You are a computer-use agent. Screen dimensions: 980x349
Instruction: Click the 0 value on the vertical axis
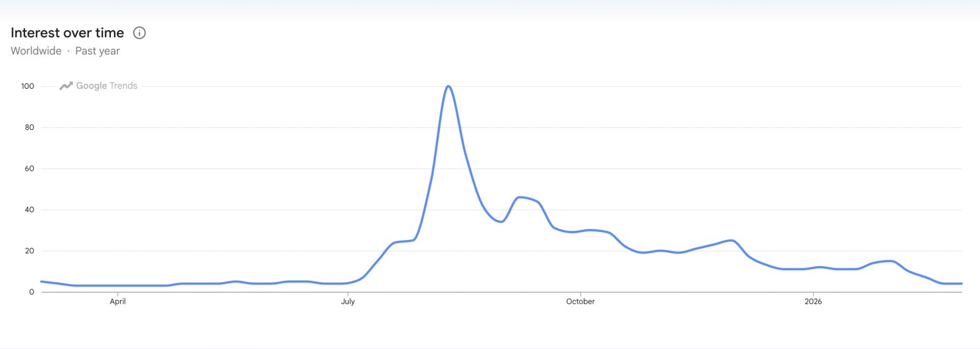[x=32, y=292]
